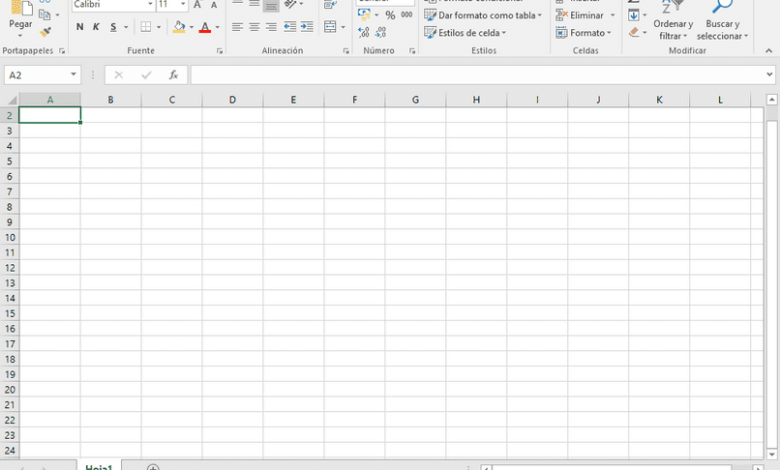The height and width of the screenshot is (470, 780).
Task: Toggle underline S formatting
Action: [x=113, y=27]
